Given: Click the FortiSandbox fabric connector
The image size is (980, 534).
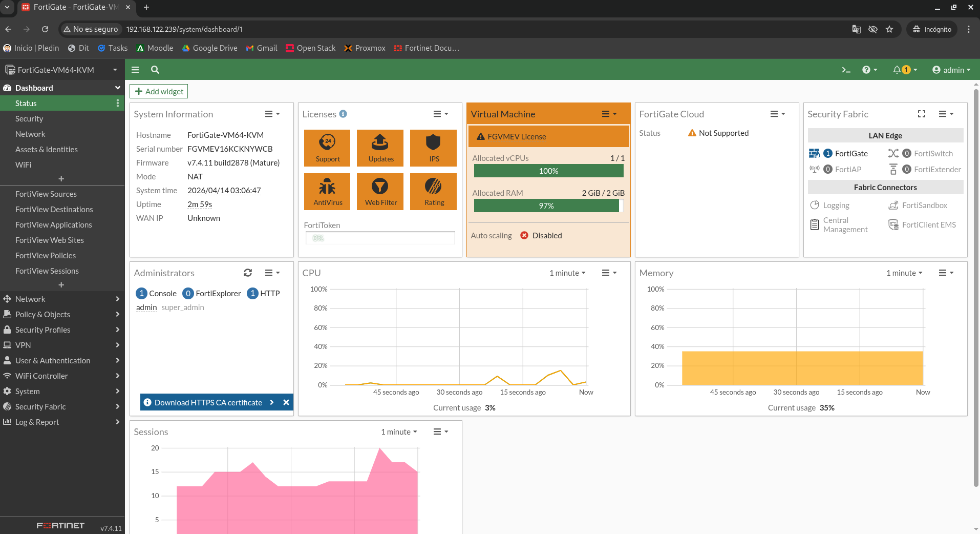Looking at the screenshot, I should [918, 206].
